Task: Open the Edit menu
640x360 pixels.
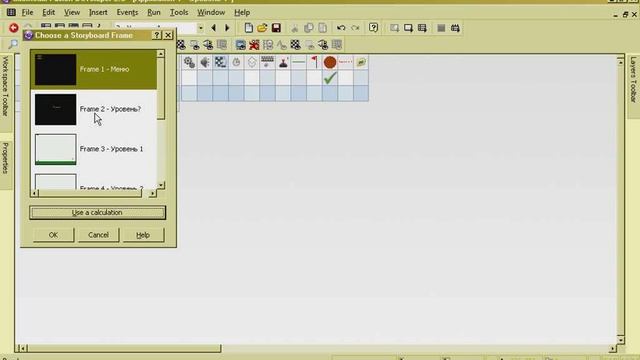Action: [48, 12]
